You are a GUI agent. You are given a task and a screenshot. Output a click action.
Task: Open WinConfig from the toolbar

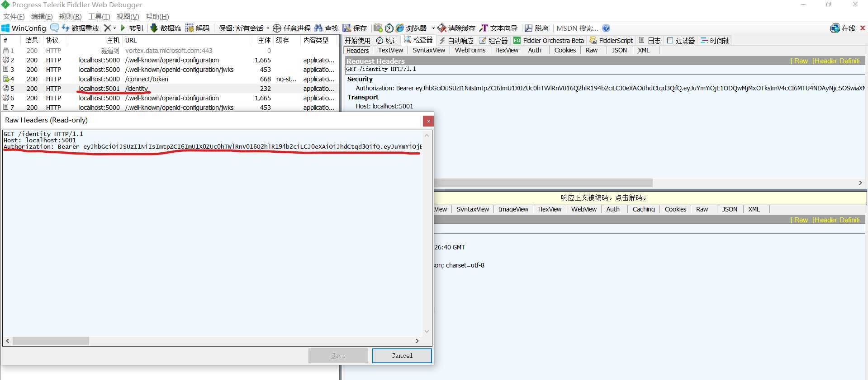pos(24,28)
